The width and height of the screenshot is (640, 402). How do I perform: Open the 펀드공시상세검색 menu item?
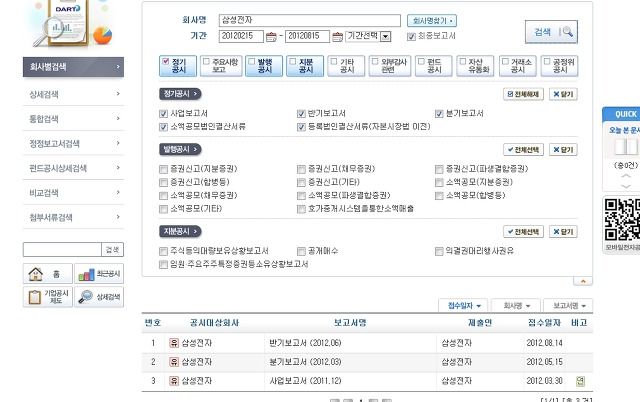tap(73, 168)
